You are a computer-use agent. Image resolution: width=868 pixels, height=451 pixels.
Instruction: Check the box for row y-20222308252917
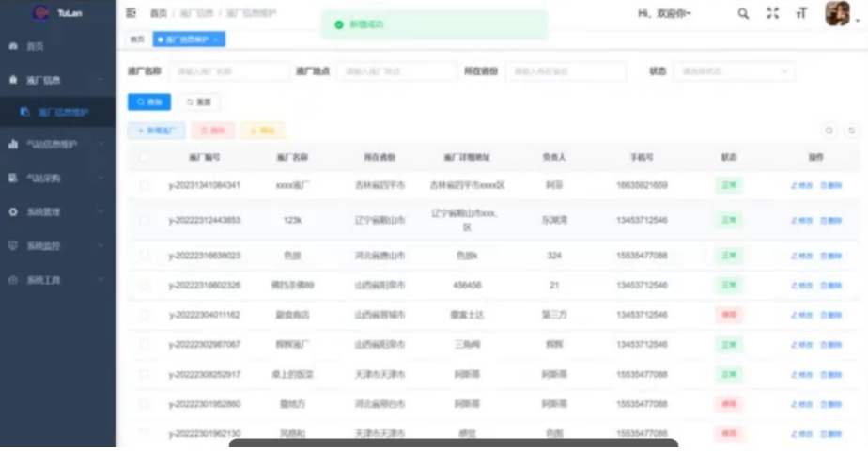coord(144,375)
